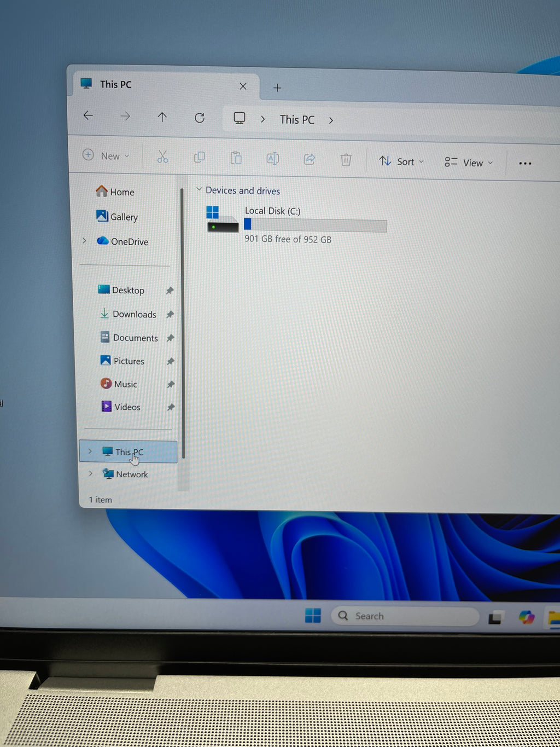
Task: Open Videos quick access folder
Action: [121, 407]
